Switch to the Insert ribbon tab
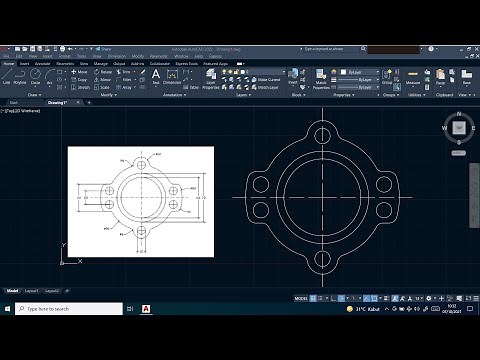Image resolution: width=480 pixels, height=360 pixels. coord(24,64)
